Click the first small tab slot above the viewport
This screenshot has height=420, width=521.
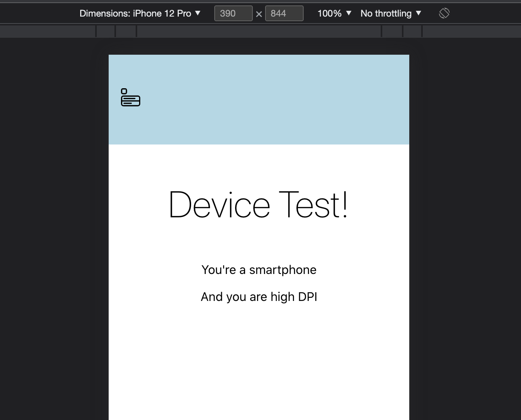click(x=106, y=31)
